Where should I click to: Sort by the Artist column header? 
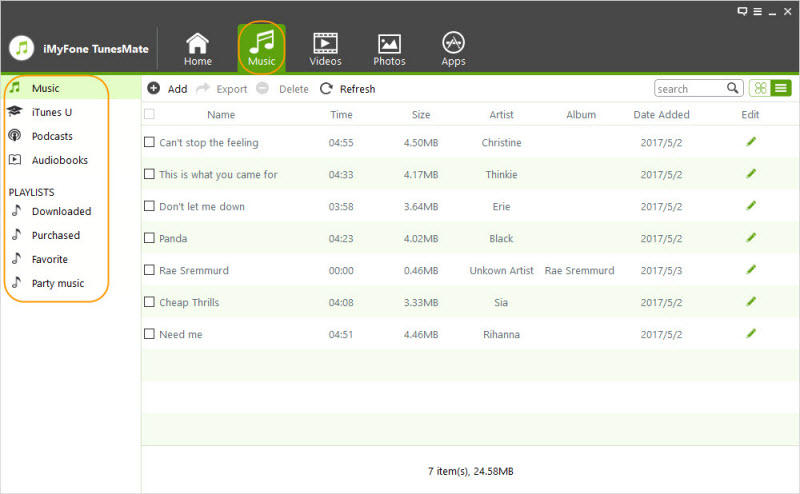(x=501, y=114)
